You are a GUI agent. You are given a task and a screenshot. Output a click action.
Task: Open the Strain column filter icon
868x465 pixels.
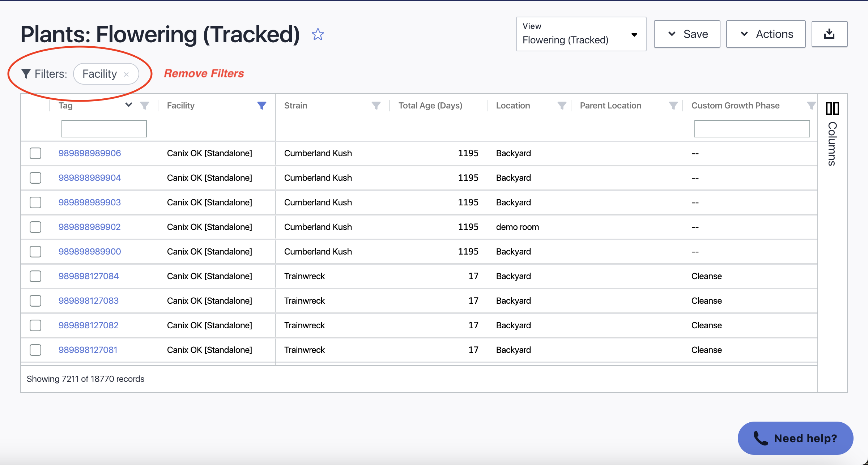click(376, 106)
